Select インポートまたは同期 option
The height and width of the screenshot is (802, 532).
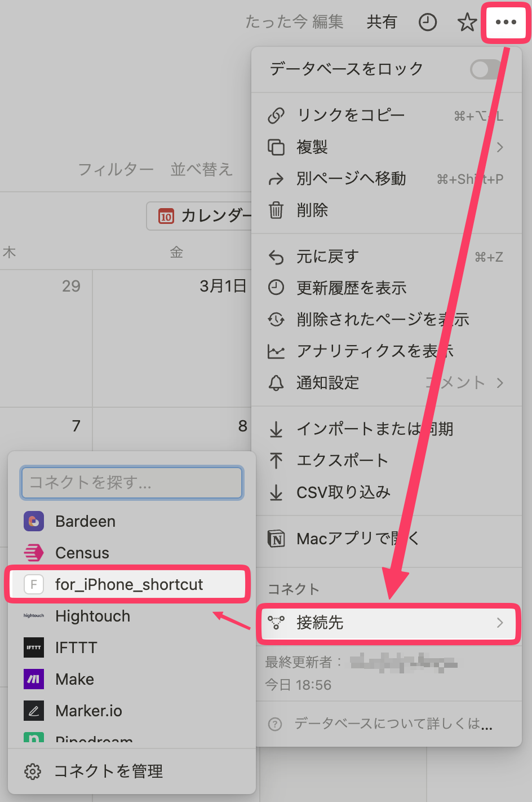click(x=386, y=429)
